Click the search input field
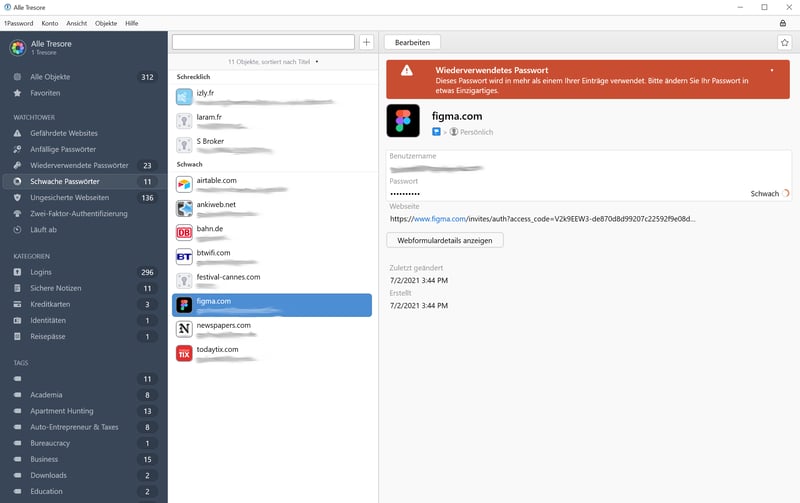The image size is (800, 503). point(263,42)
